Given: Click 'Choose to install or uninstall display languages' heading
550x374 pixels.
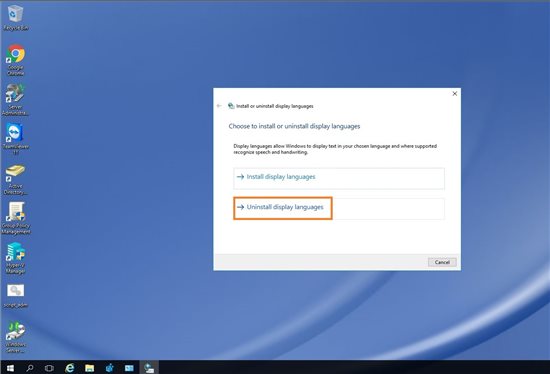Looking at the screenshot, I should [294, 126].
